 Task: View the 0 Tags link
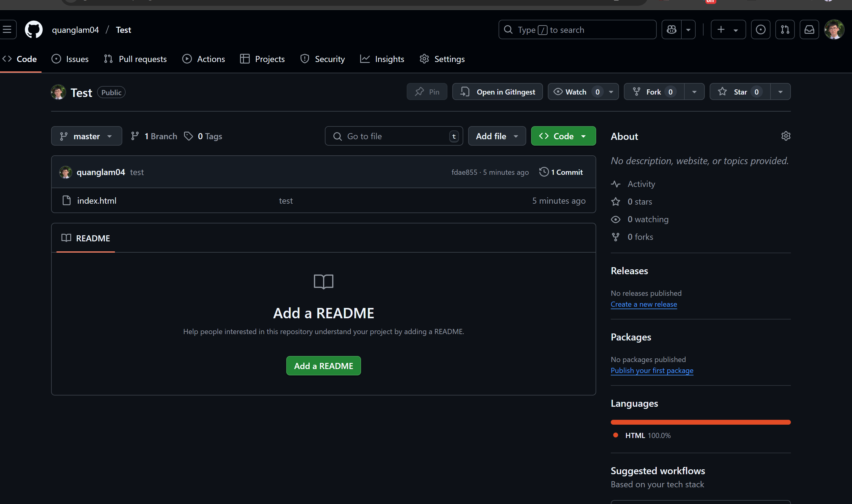203,136
